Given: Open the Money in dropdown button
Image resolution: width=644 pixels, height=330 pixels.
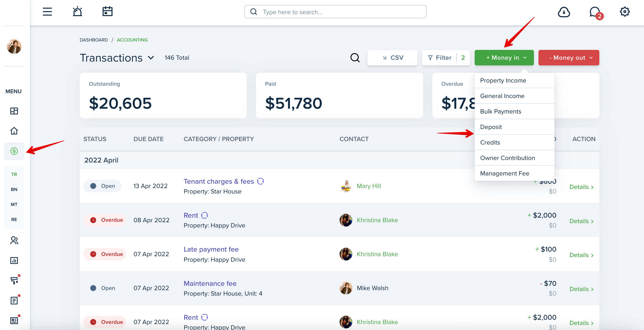Looking at the screenshot, I should pyautogui.click(x=504, y=58).
